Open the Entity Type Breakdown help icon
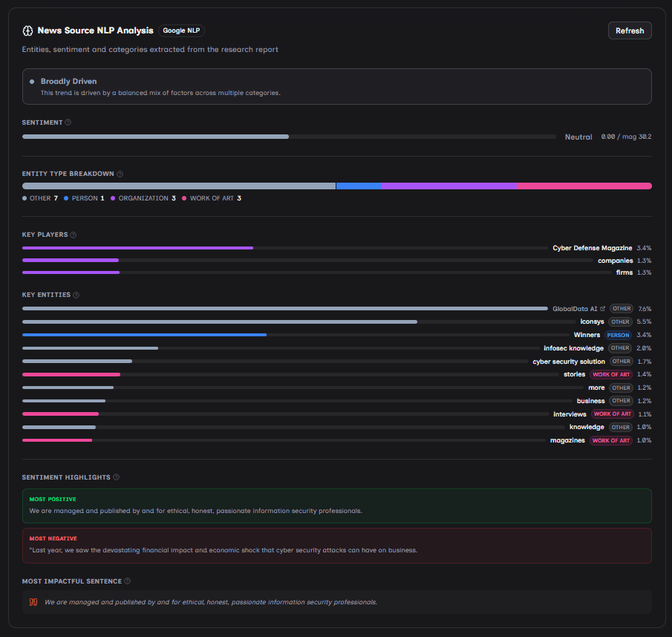The image size is (672, 637). pyautogui.click(x=120, y=174)
